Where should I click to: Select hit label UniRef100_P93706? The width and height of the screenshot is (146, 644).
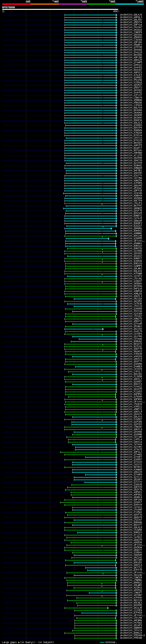tap(131, 311)
